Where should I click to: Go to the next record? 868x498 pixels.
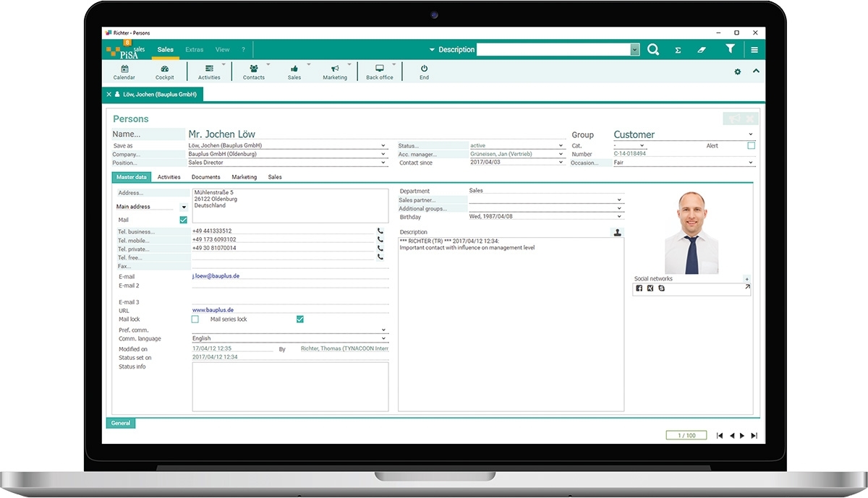tap(742, 436)
